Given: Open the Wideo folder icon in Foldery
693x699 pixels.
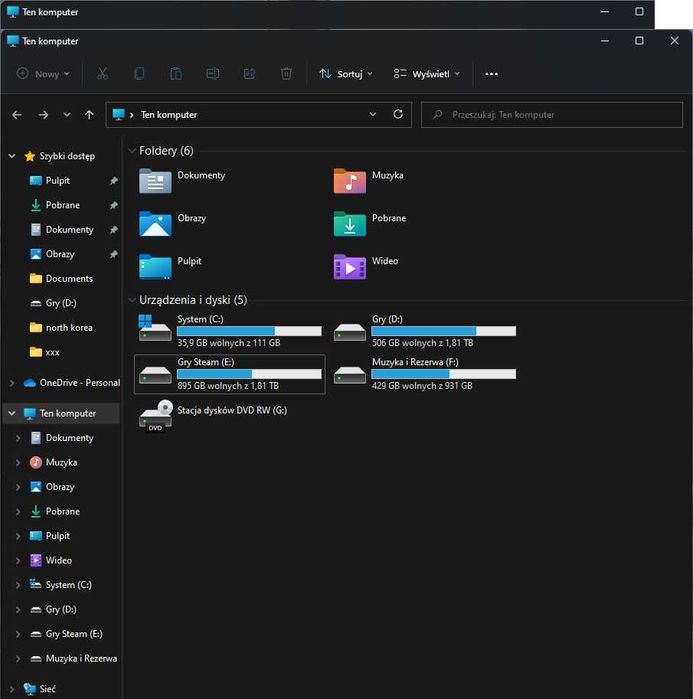Looking at the screenshot, I should pos(350,266).
